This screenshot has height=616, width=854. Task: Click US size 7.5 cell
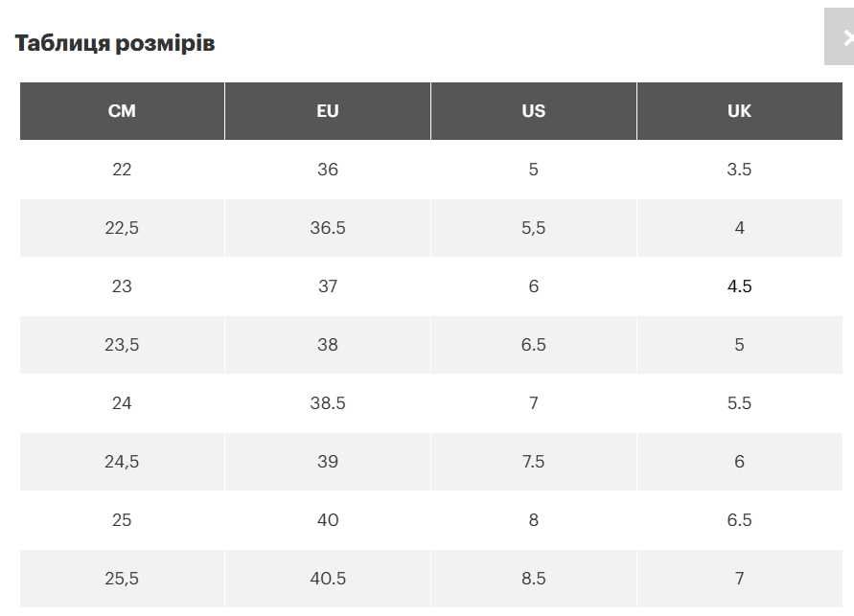(533, 462)
